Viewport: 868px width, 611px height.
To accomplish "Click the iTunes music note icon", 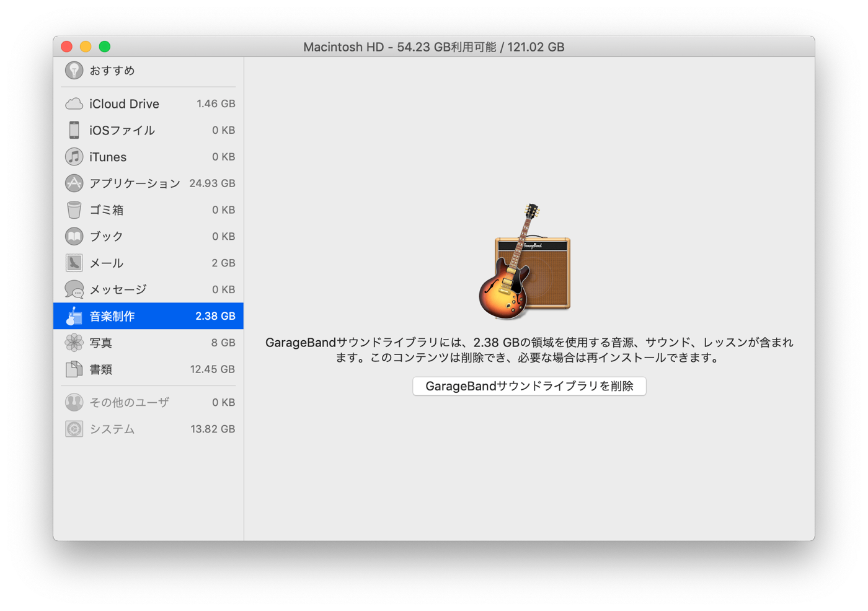I will [x=74, y=157].
